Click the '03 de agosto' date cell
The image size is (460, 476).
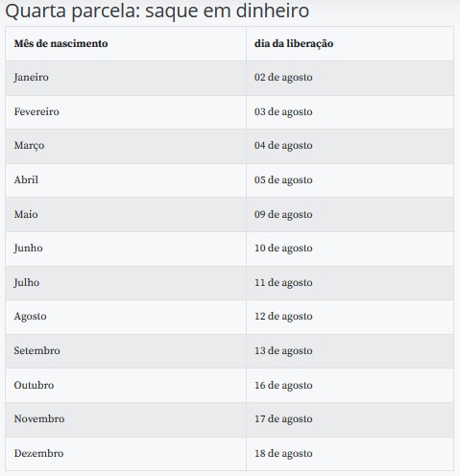tap(350, 112)
